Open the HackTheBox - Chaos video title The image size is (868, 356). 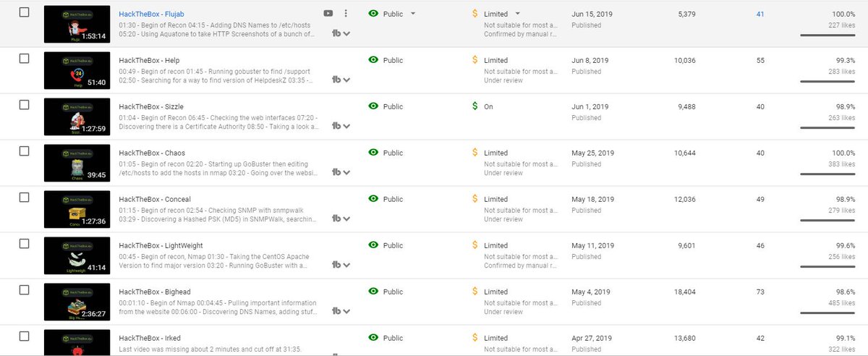click(x=151, y=153)
